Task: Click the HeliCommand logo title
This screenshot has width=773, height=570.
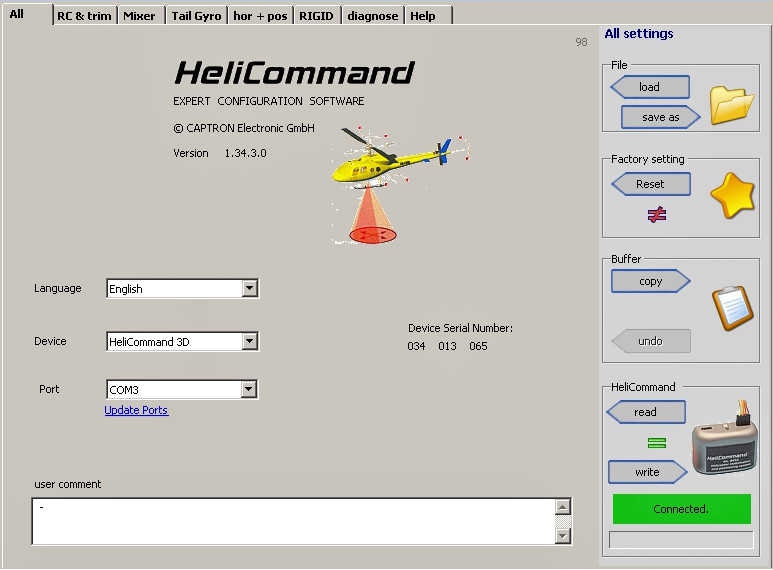Action: coord(294,73)
